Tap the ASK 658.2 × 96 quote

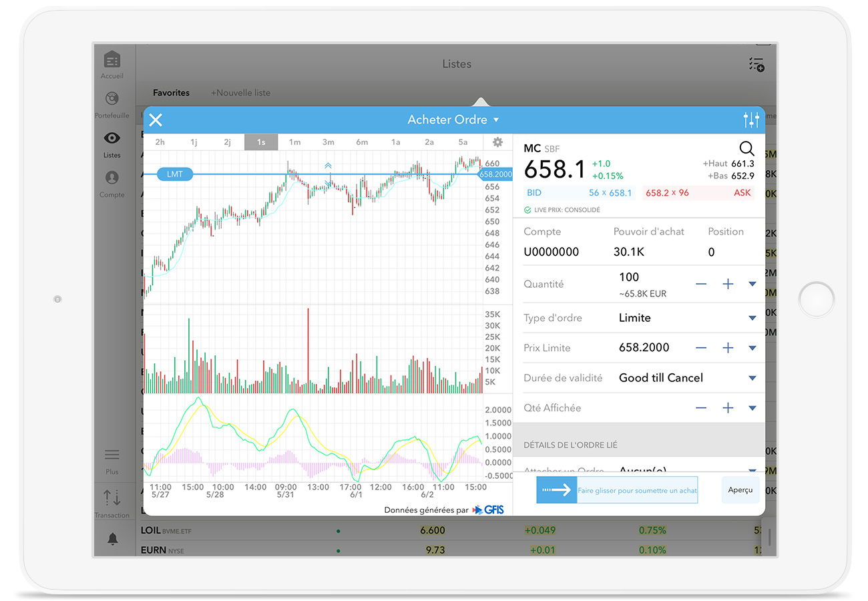pyautogui.click(x=699, y=193)
